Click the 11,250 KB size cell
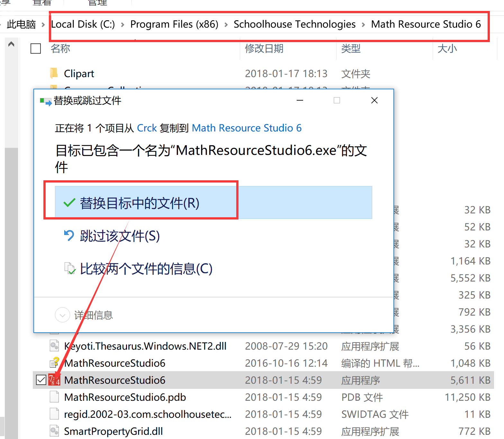Screen dimensions: 504x439 tap(468, 397)
